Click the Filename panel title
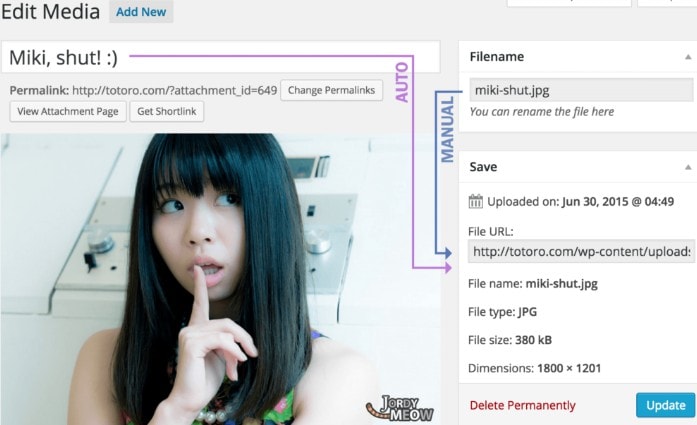Viewport: 697px width, 425px height. pyautogui.click(x=496, y=57)
